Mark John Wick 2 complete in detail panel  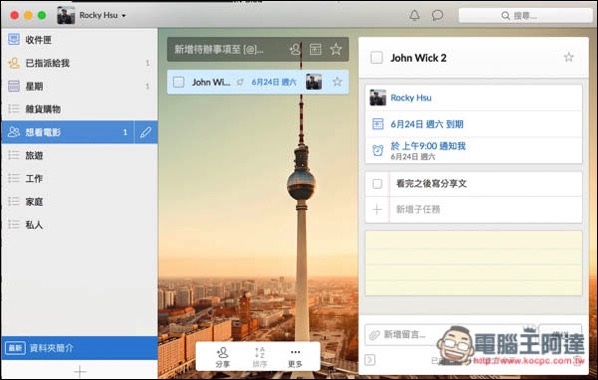[377, 58]
